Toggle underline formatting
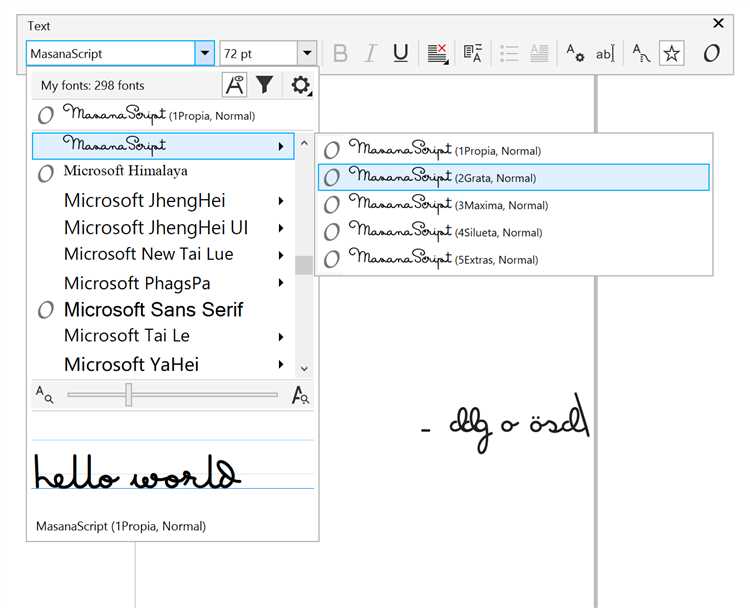 coord(400,54)
